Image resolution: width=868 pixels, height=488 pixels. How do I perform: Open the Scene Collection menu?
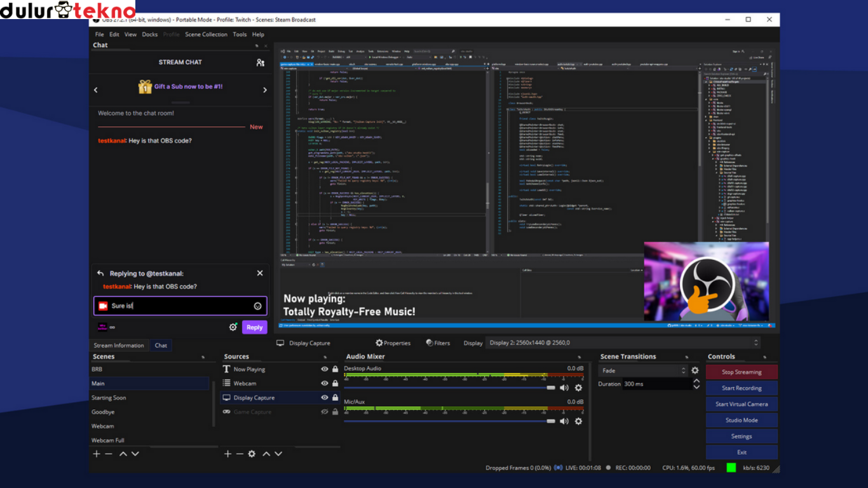click(206, 34)
